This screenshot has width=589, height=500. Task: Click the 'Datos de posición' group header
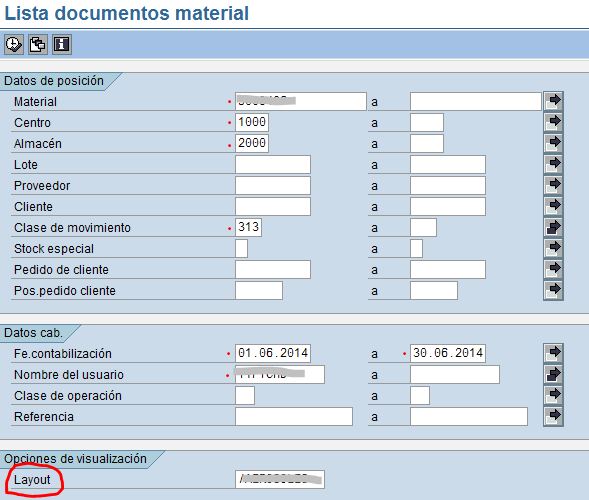(54, 81)
